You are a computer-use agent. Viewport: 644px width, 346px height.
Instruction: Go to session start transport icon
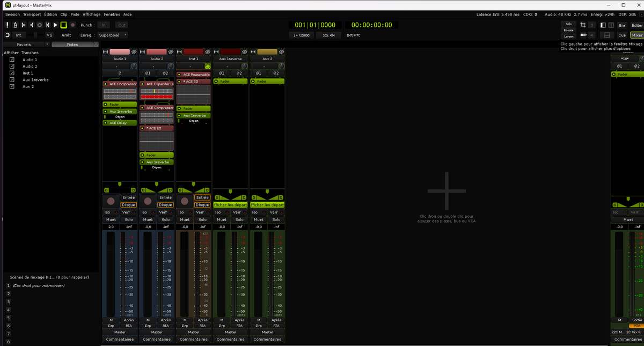coord(24,25)
